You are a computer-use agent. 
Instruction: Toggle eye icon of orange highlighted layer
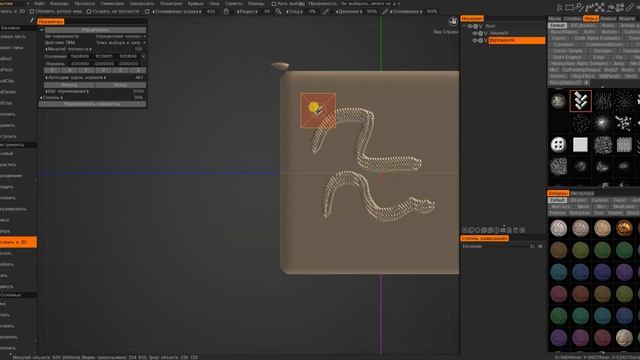point(475,40)
